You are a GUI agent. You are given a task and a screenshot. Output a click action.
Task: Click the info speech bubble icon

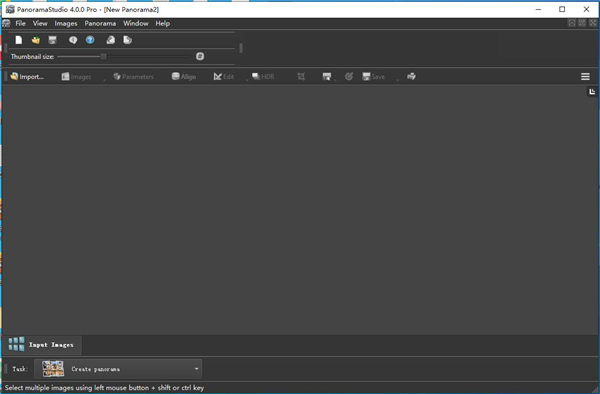click(x=73, y=40)
